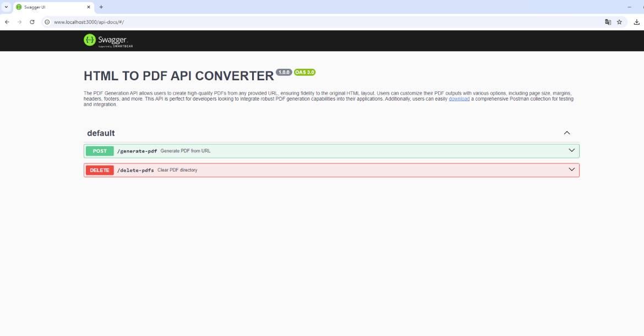Click the translate page icon

click(608, 22)
